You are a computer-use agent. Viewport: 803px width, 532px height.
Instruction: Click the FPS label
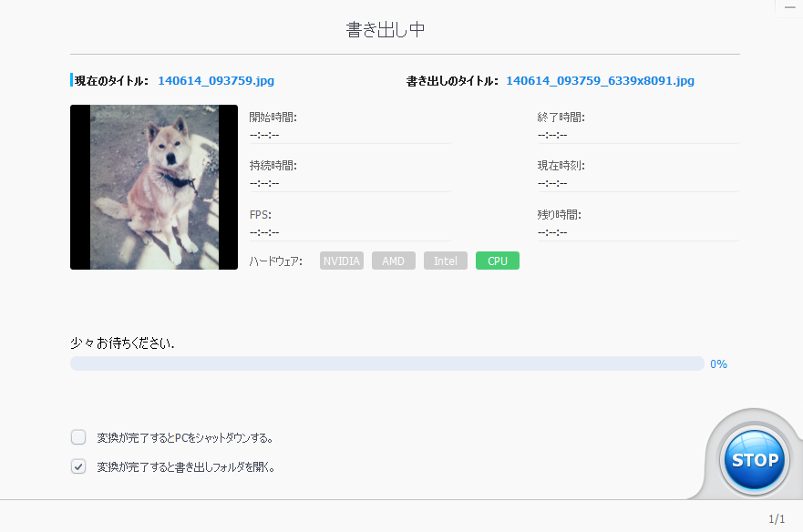pyautogui.click(x=260, y=215)
